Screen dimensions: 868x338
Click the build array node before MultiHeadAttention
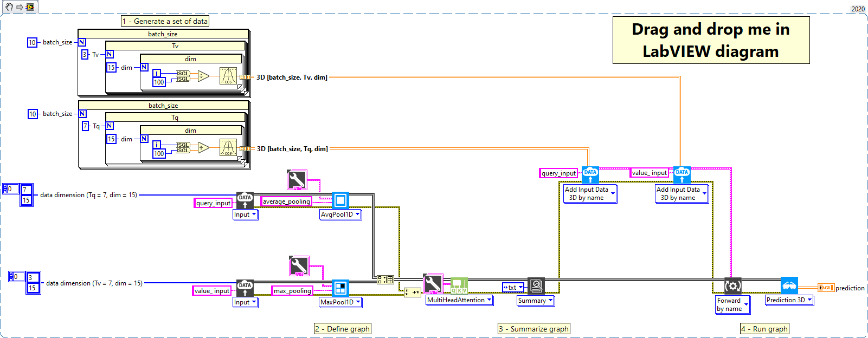coord(385,279)
